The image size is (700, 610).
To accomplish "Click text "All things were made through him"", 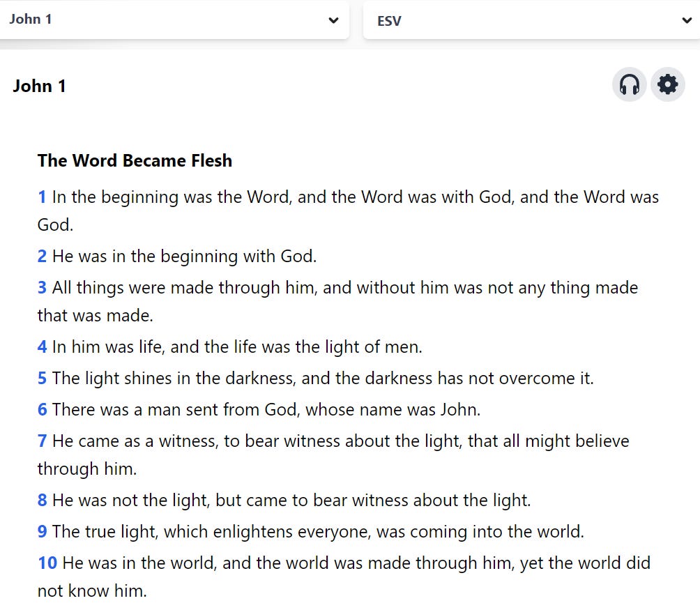I will [184, 287].
